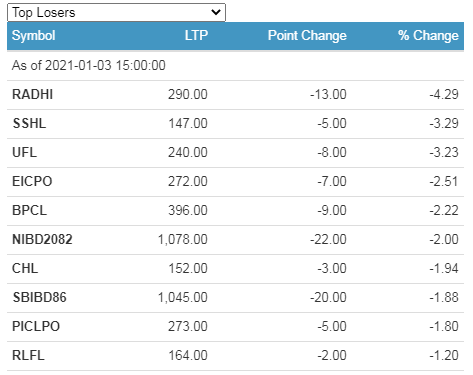The image size is (473, 375).
Task: Click the dropdown chevron arrow
Action: point(216,13)
